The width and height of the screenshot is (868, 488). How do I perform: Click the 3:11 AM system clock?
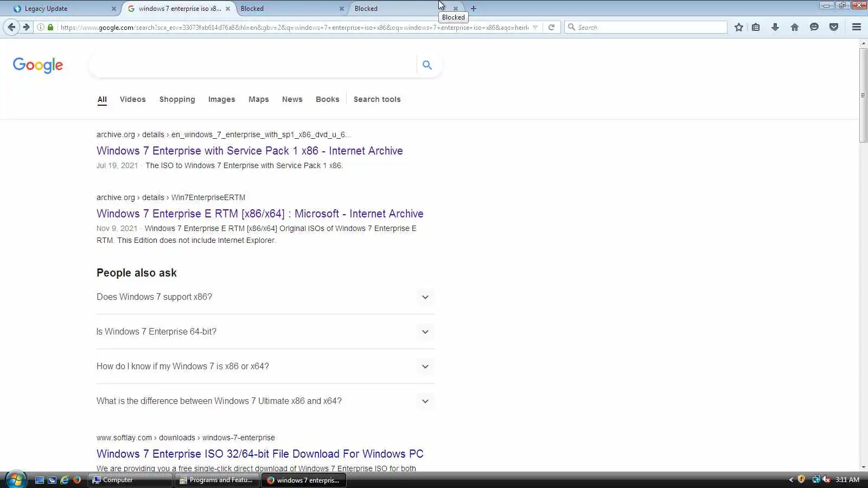click(847, 480)
